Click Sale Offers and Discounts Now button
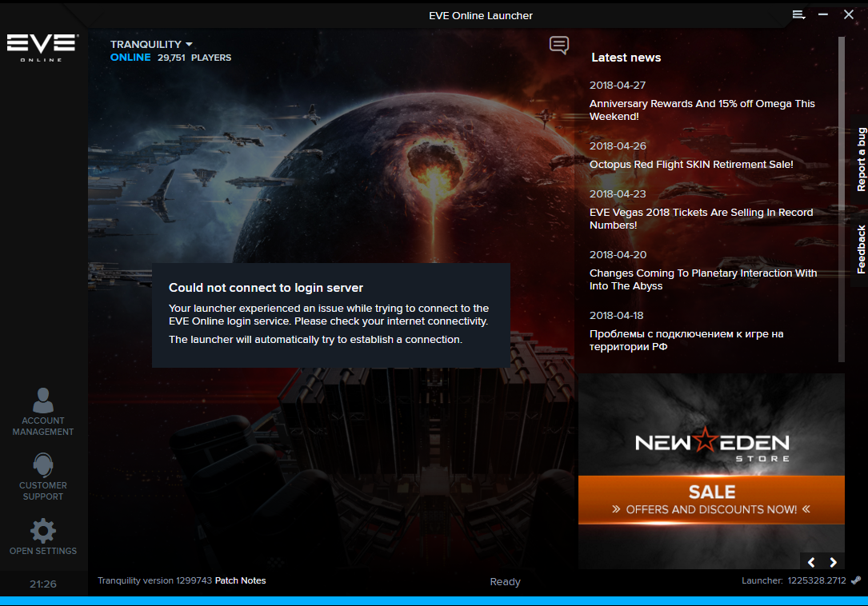The width and height of the screenshot is (868, 606). pyautogui.click(x=711, y=500)
